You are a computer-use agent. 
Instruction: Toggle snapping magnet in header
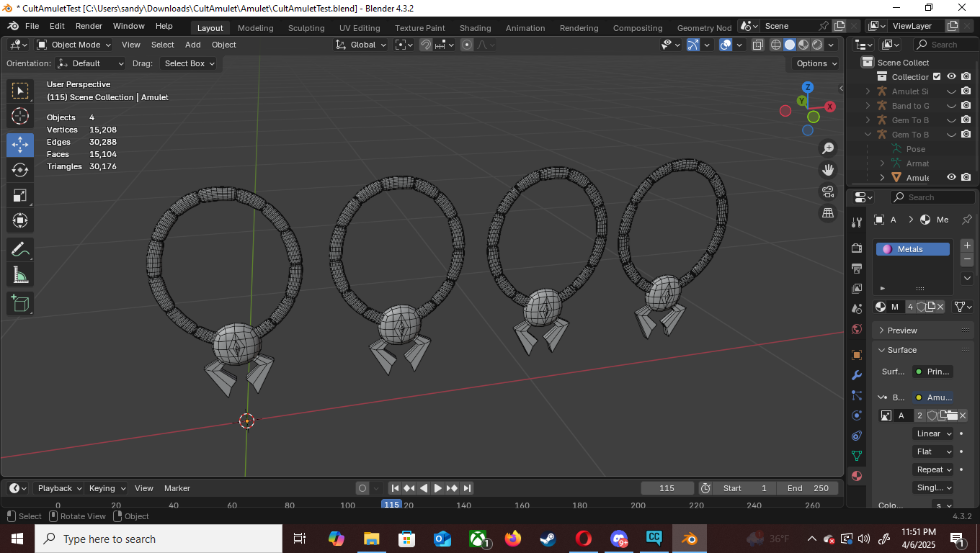(x=426, y=45)
